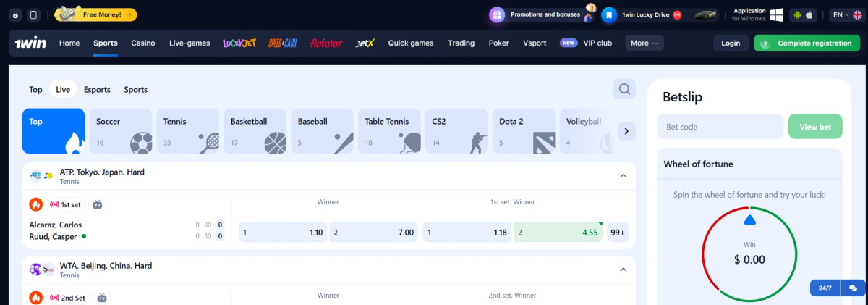The width and height of the screenshot is (868, 305).
Task: Click the TV stream icon for Alcaraz match
Action: click(98, 205)
